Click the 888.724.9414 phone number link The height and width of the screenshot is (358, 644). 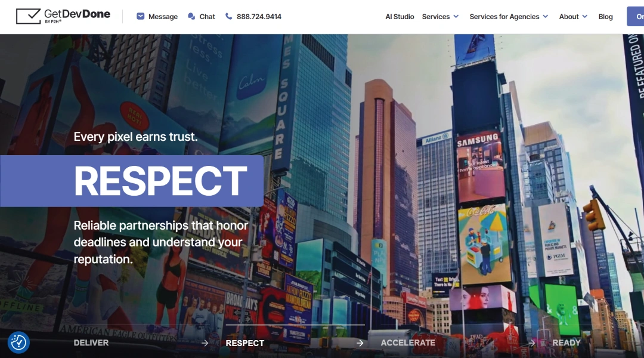[x=259, y=17]
